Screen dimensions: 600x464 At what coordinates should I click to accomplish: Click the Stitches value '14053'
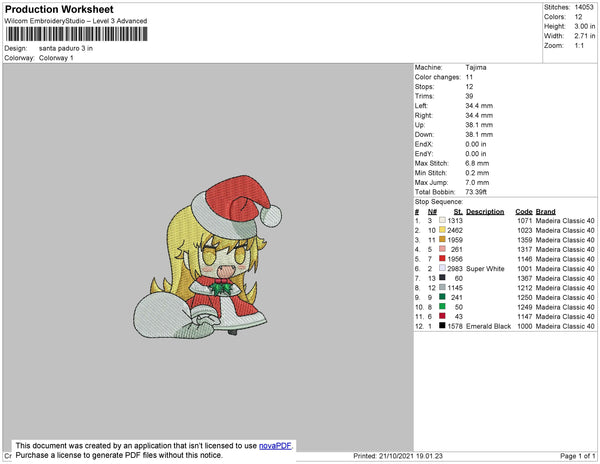(584, 7)
